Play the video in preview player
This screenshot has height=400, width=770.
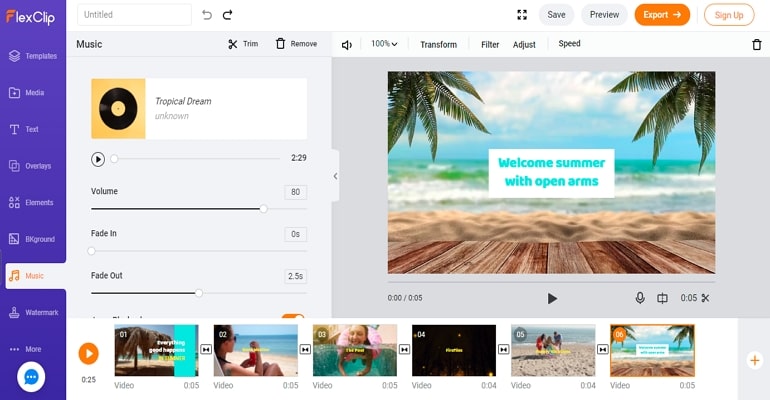(x=552, y=298)
